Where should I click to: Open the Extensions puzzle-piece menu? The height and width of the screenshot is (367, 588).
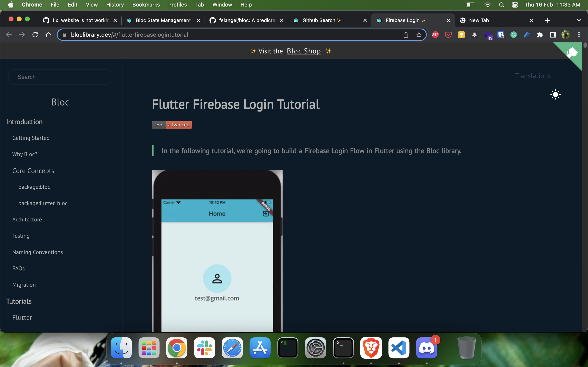pos(540,35)
